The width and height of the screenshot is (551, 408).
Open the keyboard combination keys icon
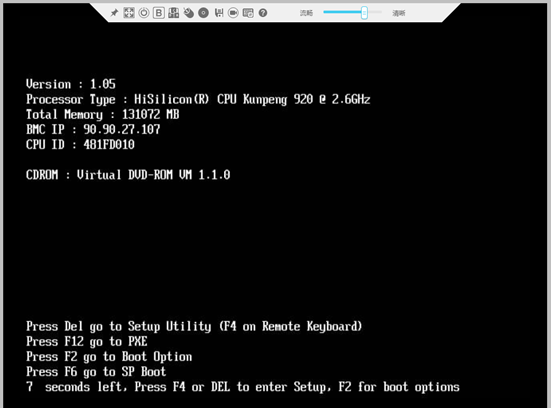(173, 13)
